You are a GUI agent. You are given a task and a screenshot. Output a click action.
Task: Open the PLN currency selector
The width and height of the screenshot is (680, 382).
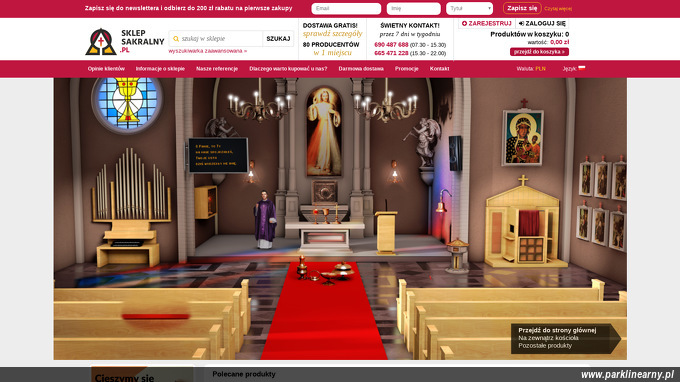tap(540, 69)
